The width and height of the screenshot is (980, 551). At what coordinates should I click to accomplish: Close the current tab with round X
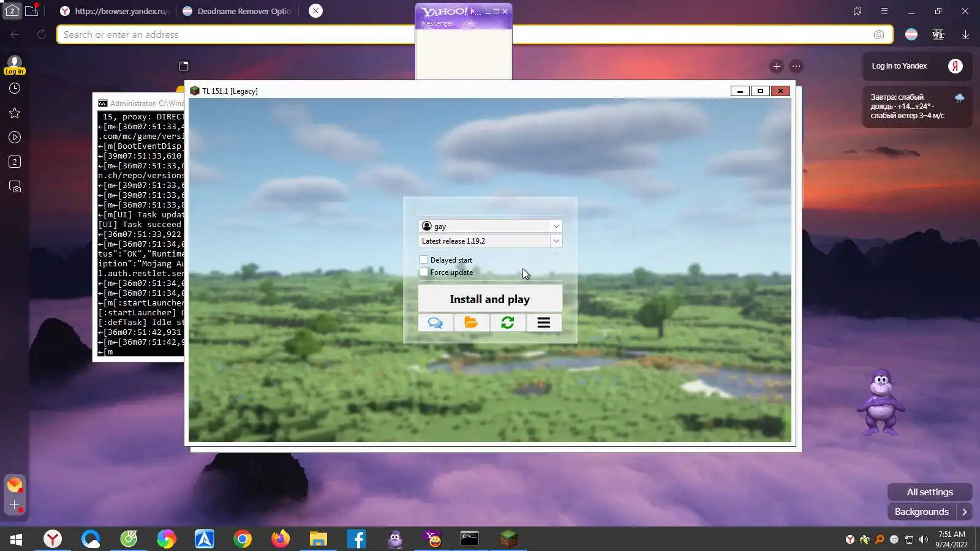tap(315, 11)
